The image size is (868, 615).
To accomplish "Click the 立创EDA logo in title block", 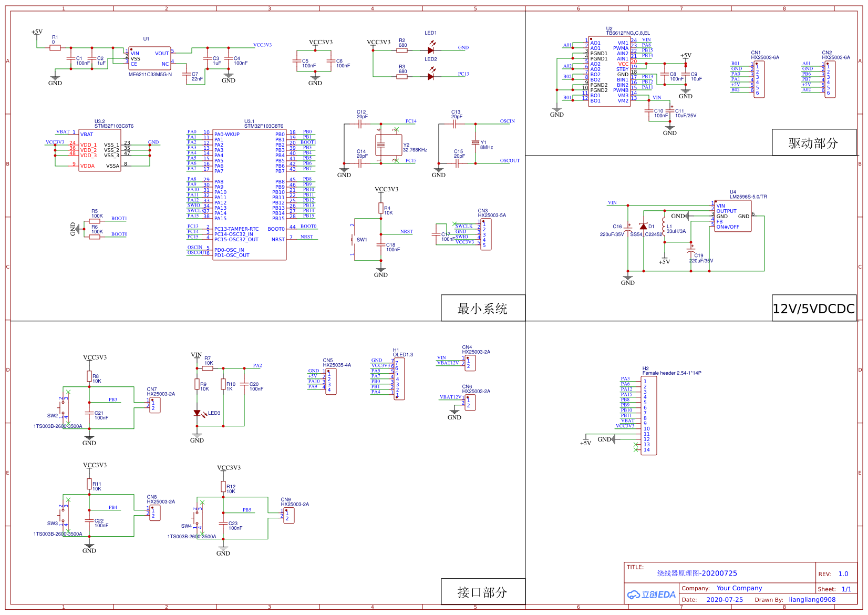I will (x=652, y=594).
